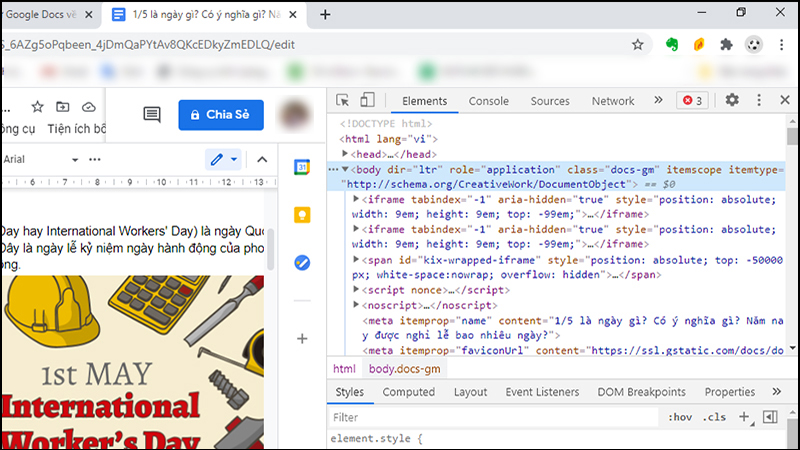Select the DOCTYPE html line
Image resolution: width=800 pixels, height=450 pixels.
(386, 124)
